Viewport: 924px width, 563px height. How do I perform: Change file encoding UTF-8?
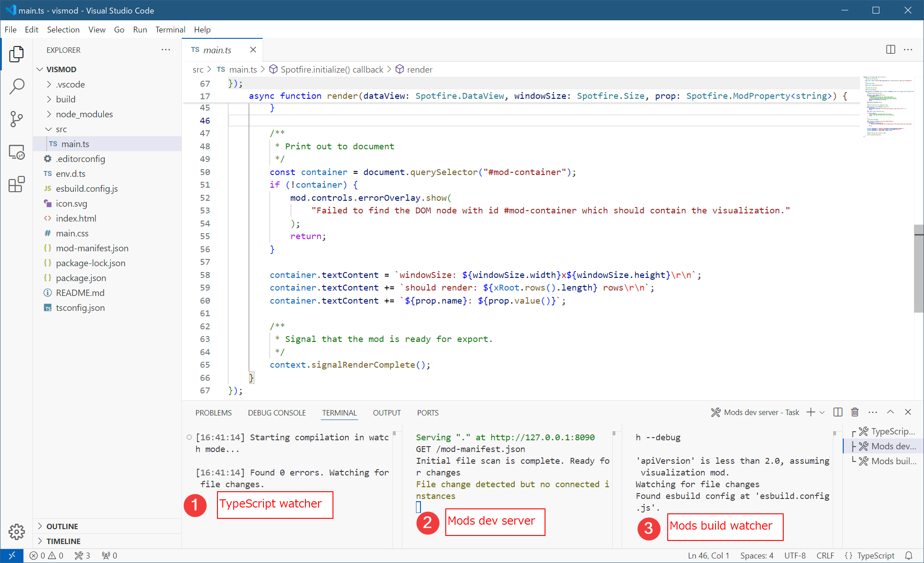point(795,555)
